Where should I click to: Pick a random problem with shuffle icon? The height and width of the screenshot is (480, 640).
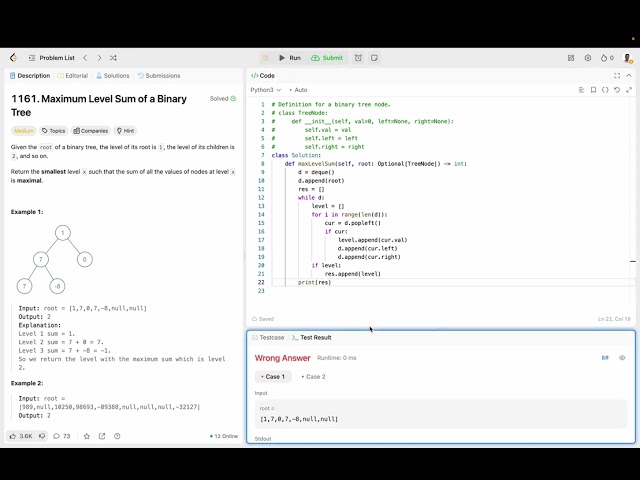tap(113, 58)
